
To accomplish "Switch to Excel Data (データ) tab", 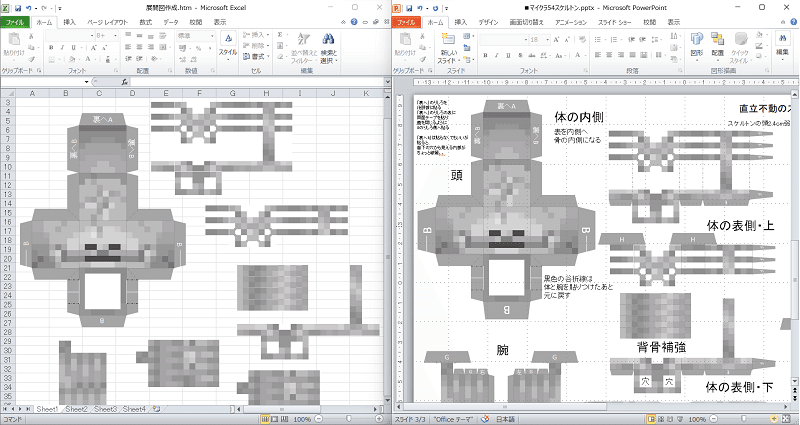I will pos(170,22).
